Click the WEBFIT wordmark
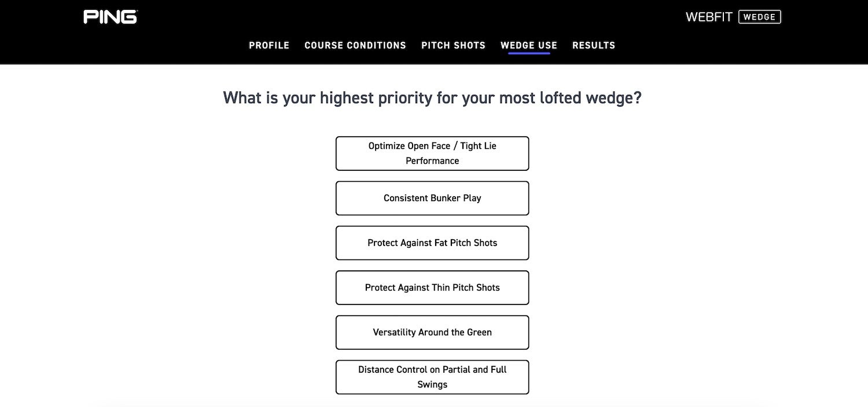The height and width of the screenshot is (407, 868). click(x=708, y=17)
